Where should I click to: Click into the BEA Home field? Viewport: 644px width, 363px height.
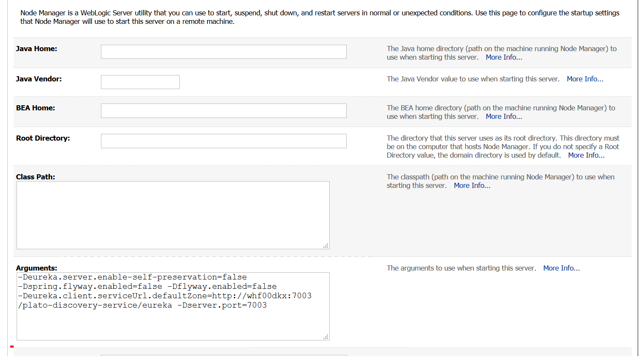(x=224, y=111)
